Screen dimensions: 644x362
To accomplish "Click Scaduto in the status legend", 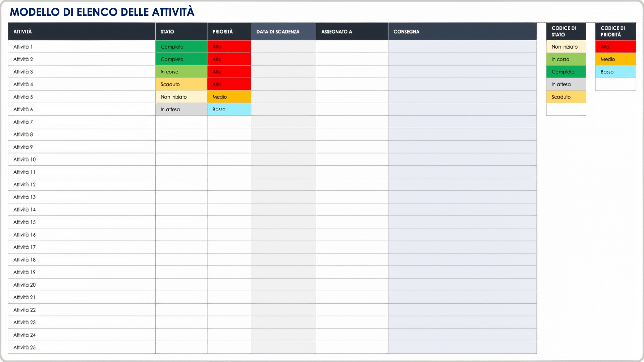I will 566,97.
